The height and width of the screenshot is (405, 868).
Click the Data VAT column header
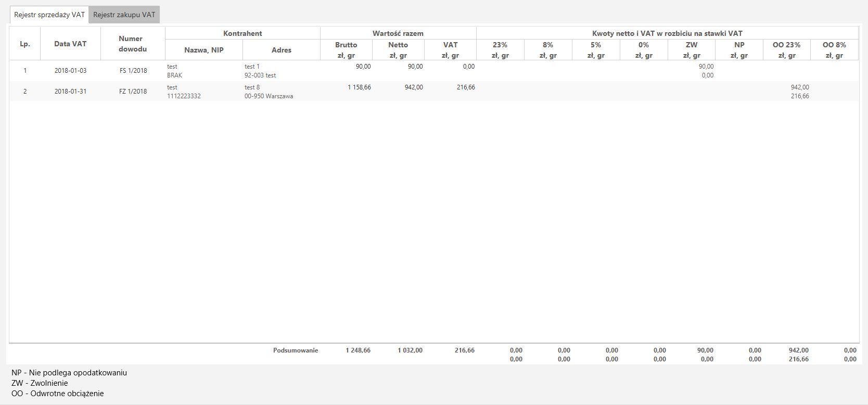pyautogui.click(x=70, y=44)
